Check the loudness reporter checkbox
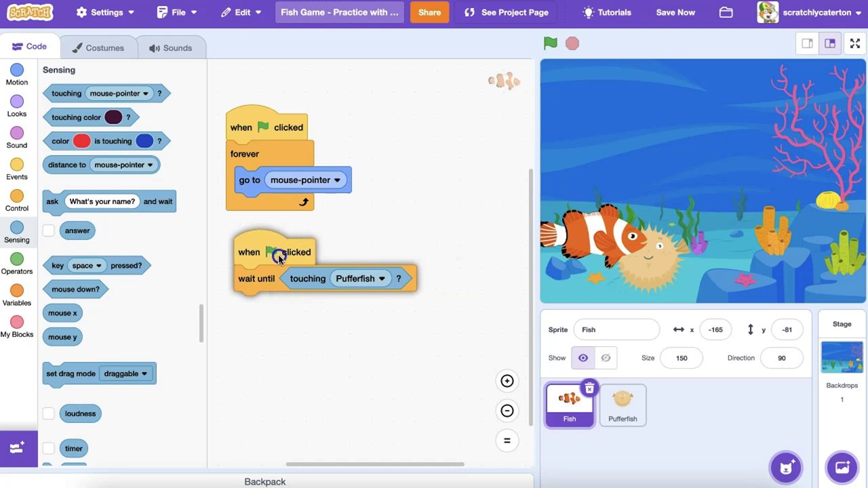 pyautogui.click(x=49, y=413)
